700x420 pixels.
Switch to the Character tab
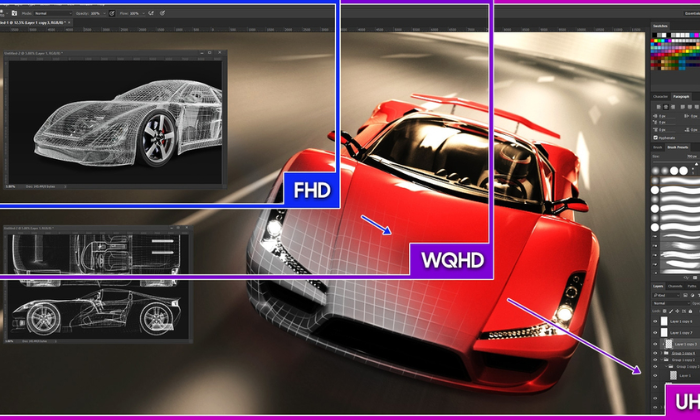coord(660,96)
